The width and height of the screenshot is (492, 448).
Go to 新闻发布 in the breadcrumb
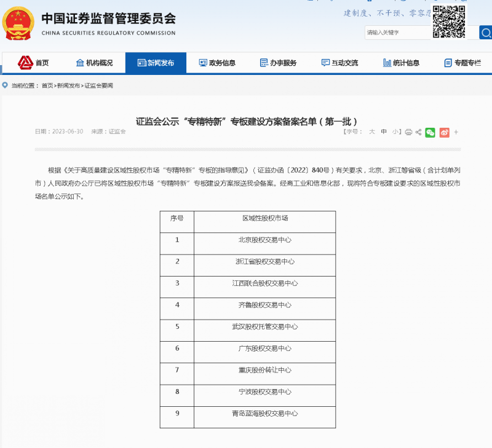(68, 85)
